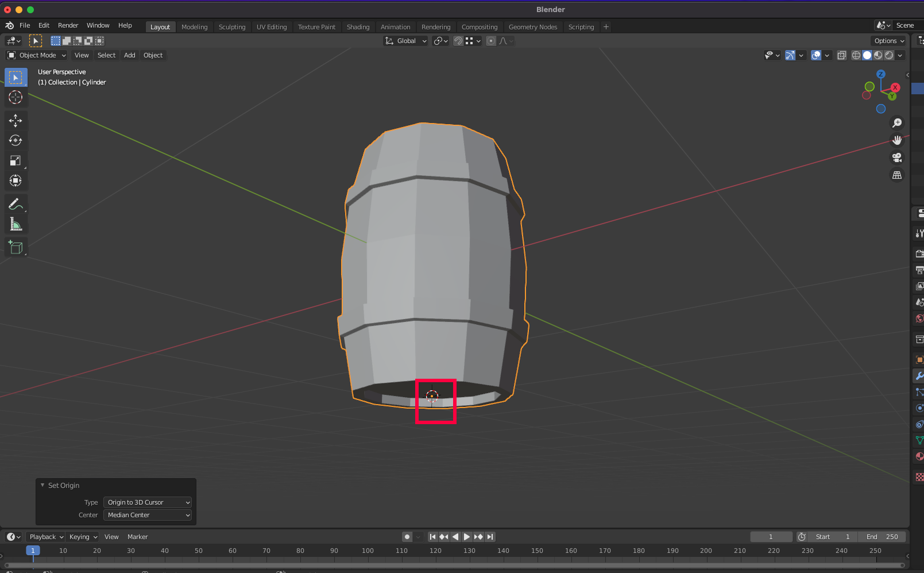Toggle Show Overlays button
This screenshot has width=924, height=573.
pos(816,55)
